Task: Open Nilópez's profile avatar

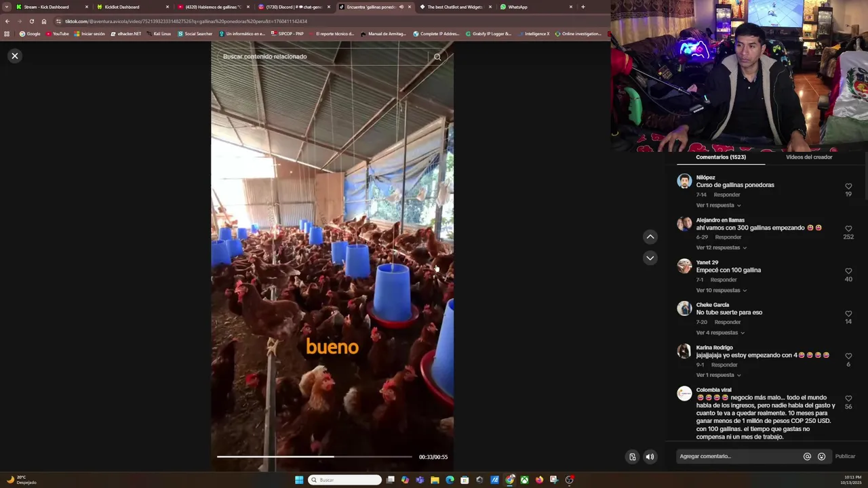Action: click(684, 181)
